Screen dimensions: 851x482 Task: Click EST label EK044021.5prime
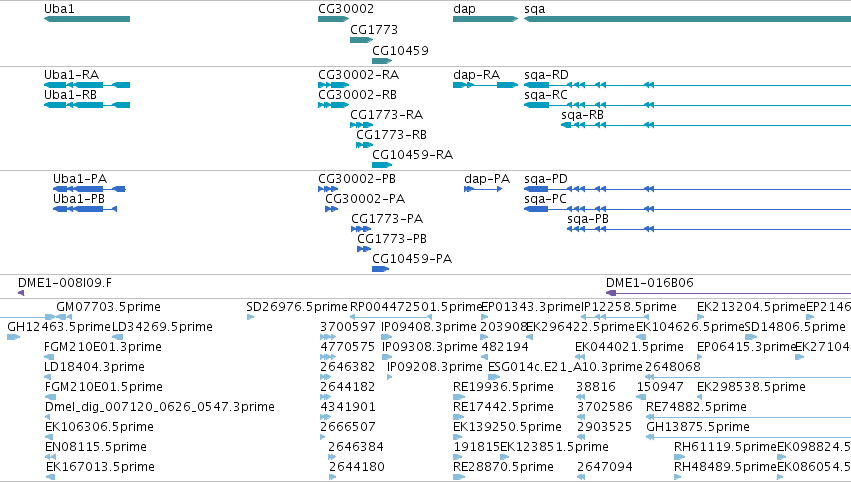coord(629,347)
